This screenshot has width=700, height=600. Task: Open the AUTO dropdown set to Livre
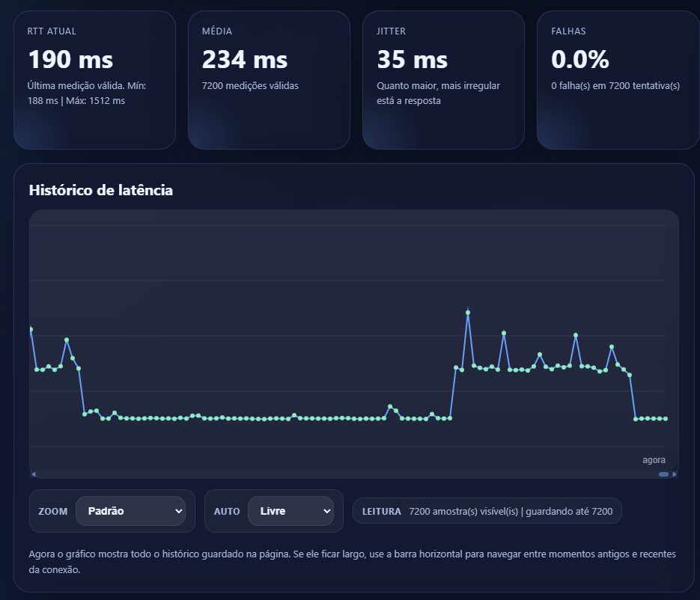point(291,511)
